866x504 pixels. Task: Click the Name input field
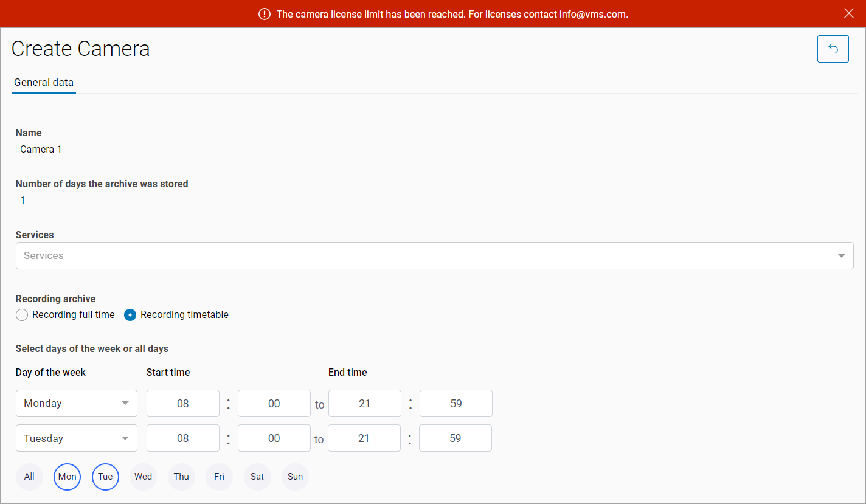(434, 149)
